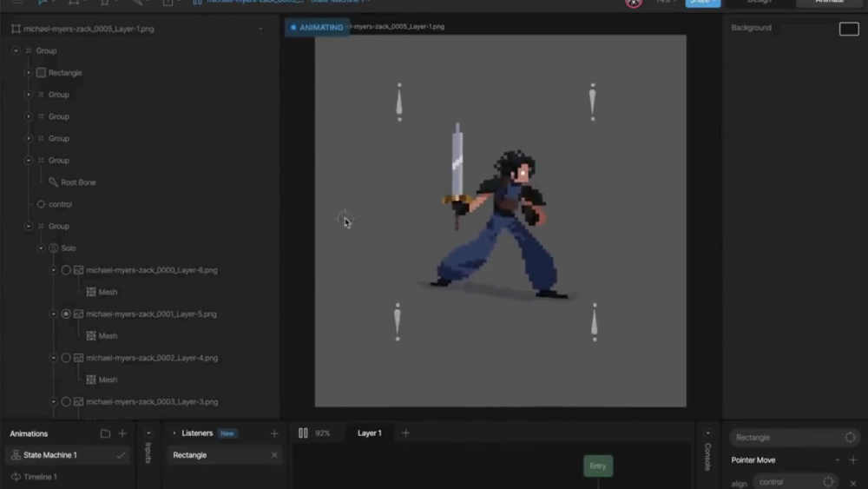Screen dimensions: 868x489
Task: Click the Timeline 1 loop icon
Action: pyautogui.click(x=16, y=477)
